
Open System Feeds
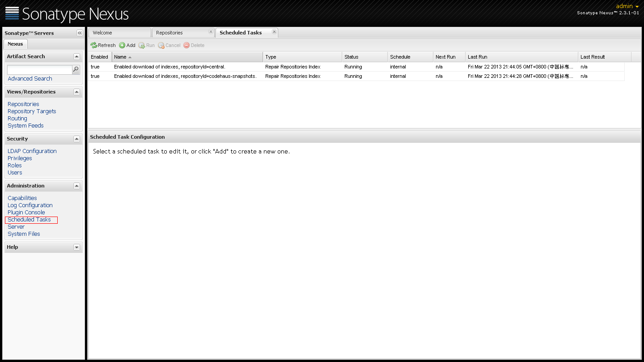click(25, 126)
